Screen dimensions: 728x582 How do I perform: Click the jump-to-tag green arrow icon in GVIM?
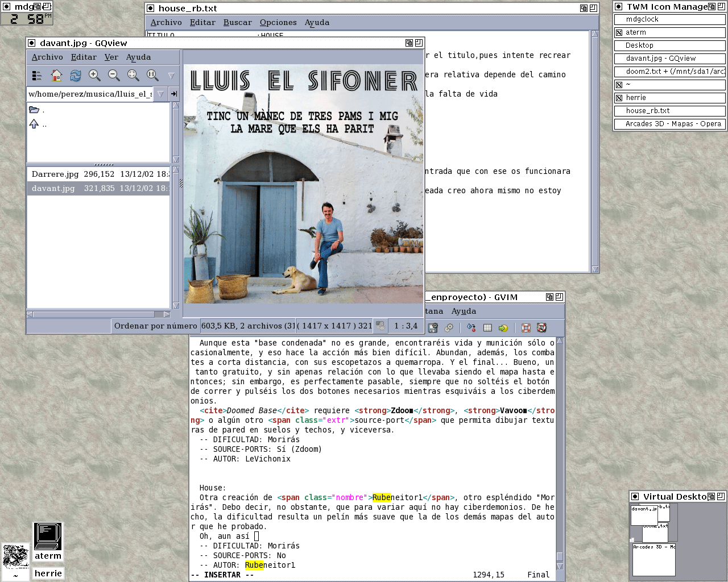(503, 328)
